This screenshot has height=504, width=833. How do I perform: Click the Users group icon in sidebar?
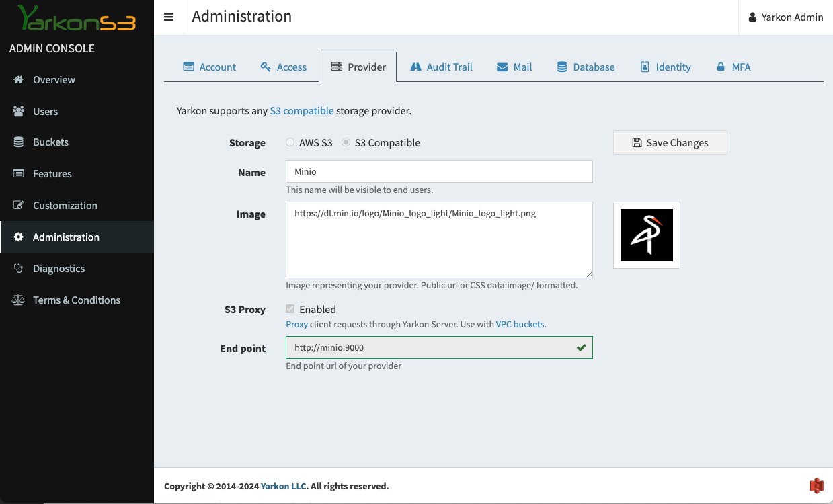click(x=19, y=111)
